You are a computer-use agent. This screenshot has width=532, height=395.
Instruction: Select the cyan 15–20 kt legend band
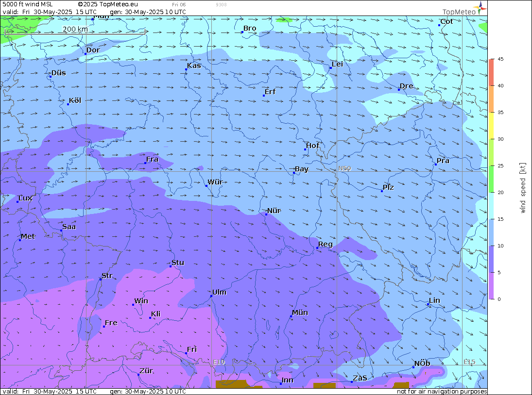(491, 206)
